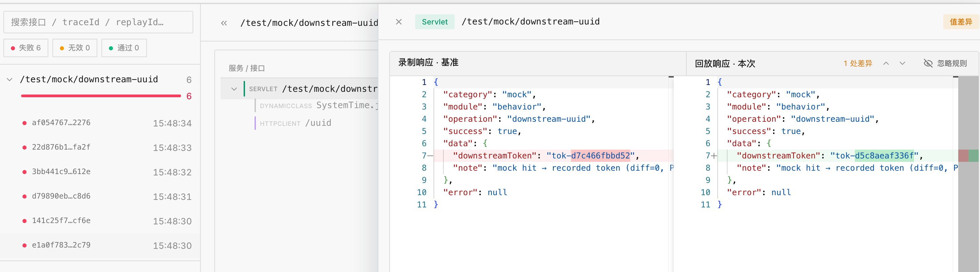The image size is (980, 272).
Task: Filter by failed status (失败 6)
Action: pyautogui.click(x=26, y=48)
